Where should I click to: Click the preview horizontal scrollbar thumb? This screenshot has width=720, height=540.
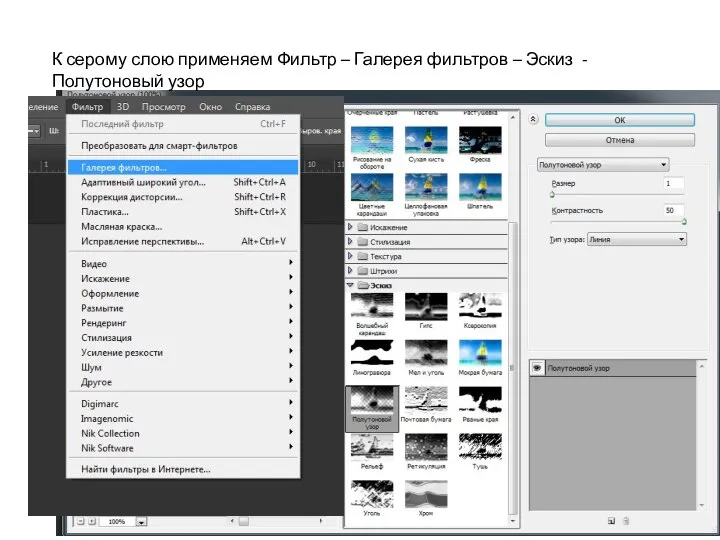coord(243,521)
